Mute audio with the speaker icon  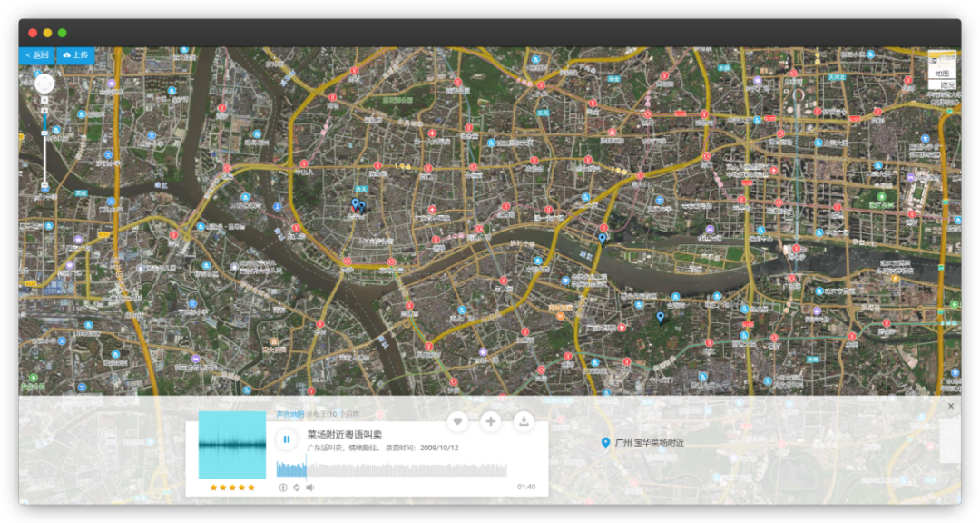(309, 488)
